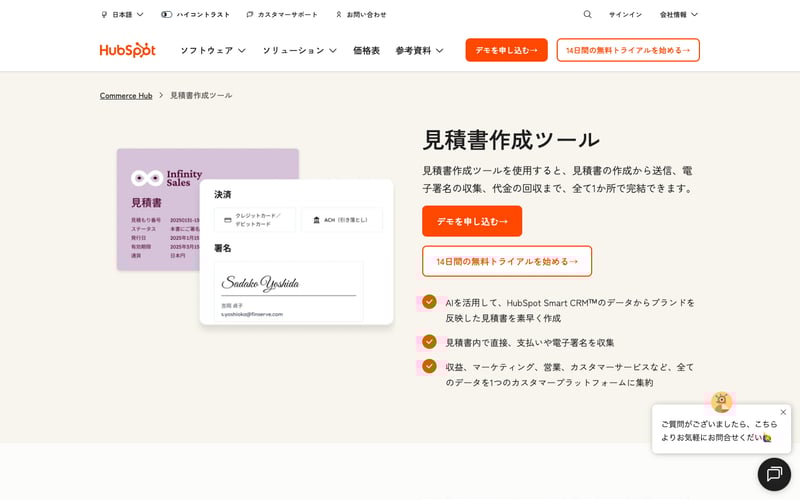Image resolution: width=800 pixels, height=500 pixels.
Task: Expand the ソフトウェア menu
Action: [x=213, y=51]
